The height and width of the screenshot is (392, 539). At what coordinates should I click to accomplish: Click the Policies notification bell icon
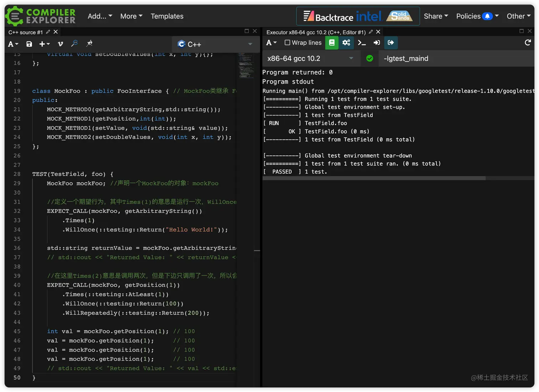click(x=487, y=16)
